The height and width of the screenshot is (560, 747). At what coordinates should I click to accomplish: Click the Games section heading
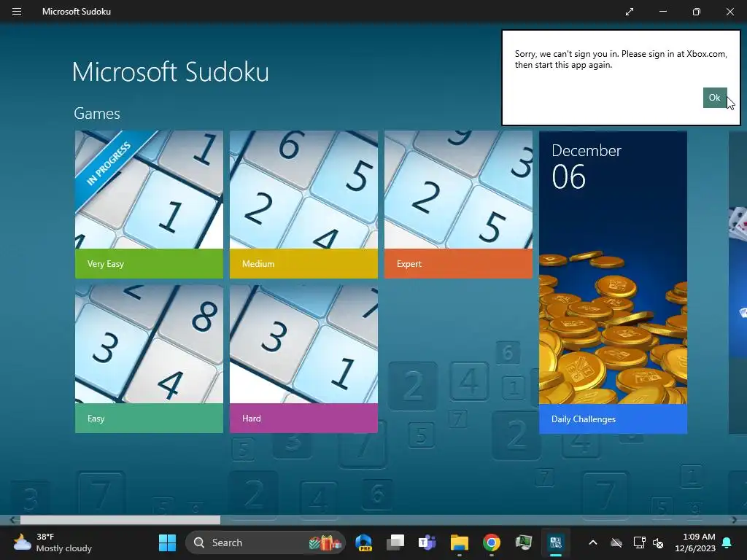tap(97, 113)
